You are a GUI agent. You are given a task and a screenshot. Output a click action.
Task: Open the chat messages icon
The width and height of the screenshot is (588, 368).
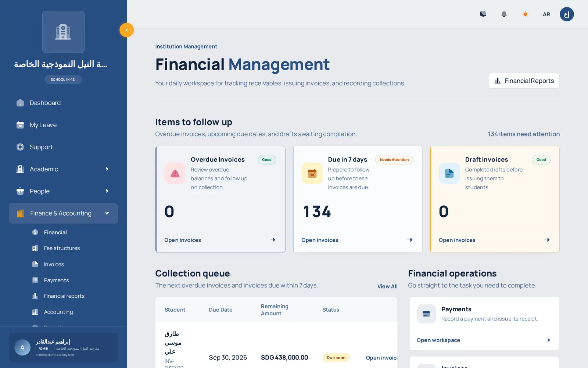click(483, 14)
